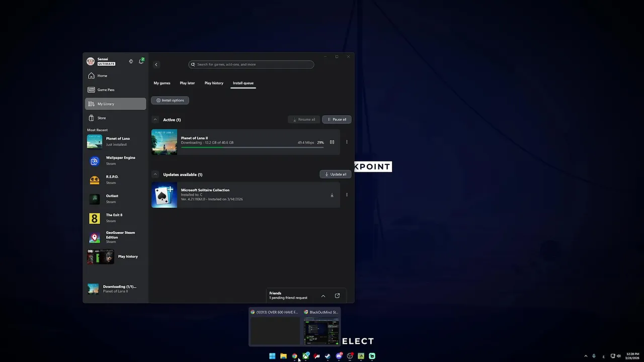Open the volume tray icon
Image resolution: width=644 pixels, height=362 pixels.
click(x=619, y=356)
